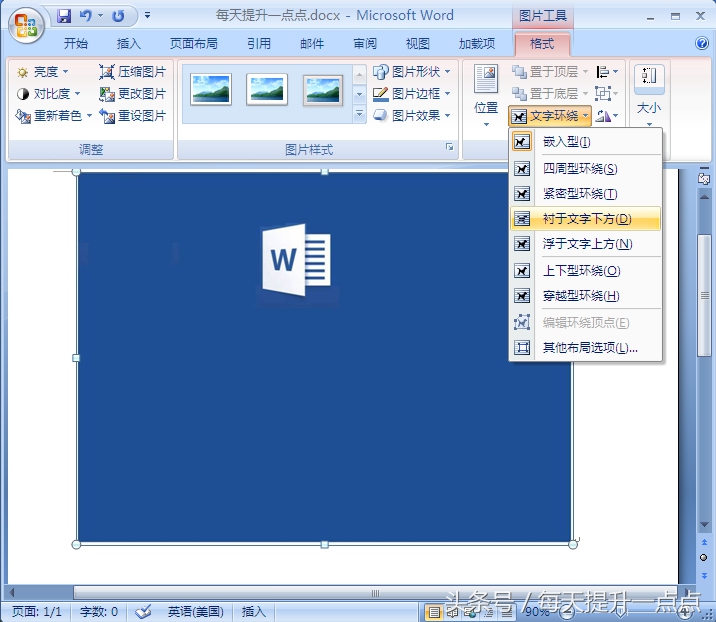The height and width of the screenshot is (622, 716).
Task: Open the 重新着色 recolor dropdown
Action: pos(54,116)
